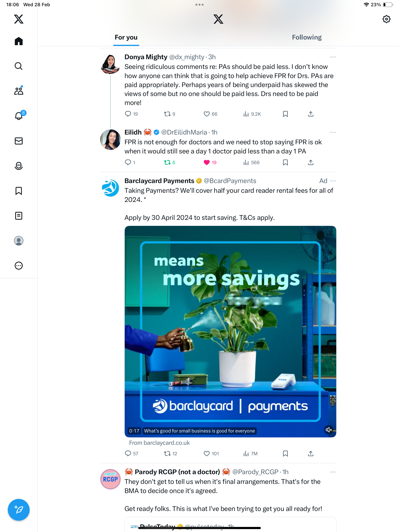Open Bookmarks in the sidebar
Image resolution: width=399 pixels, height=532 pixels.
19,191
